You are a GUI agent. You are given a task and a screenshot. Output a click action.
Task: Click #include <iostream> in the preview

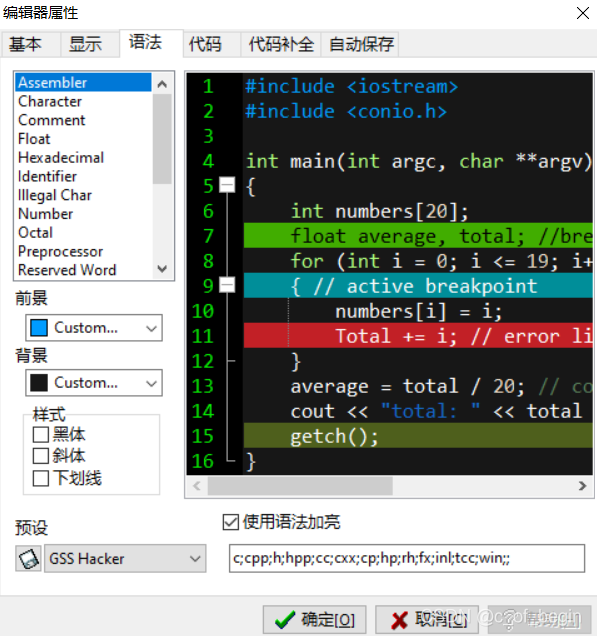coord(351,86)
